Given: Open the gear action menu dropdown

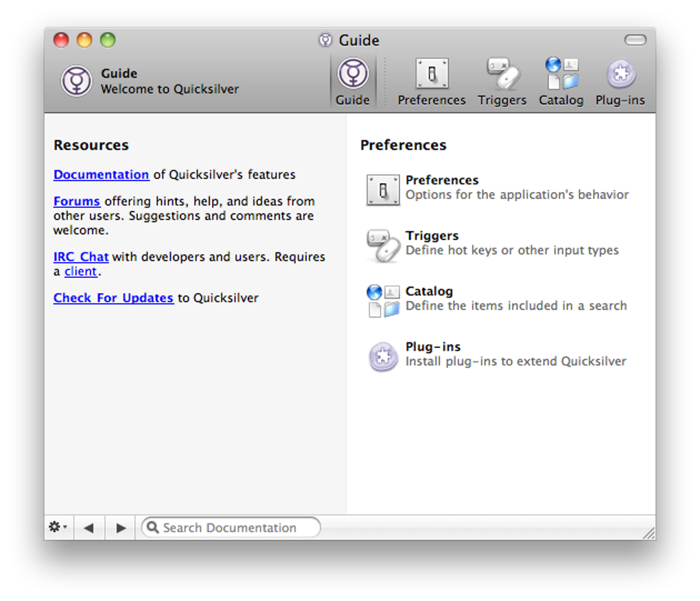Looking at the screenshot, I should (x=58, y=528).
